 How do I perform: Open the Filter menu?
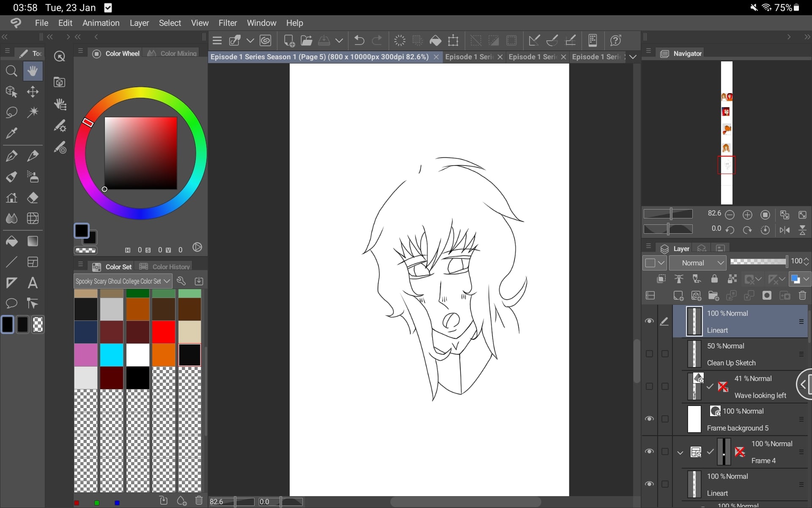tap(228, 23)
